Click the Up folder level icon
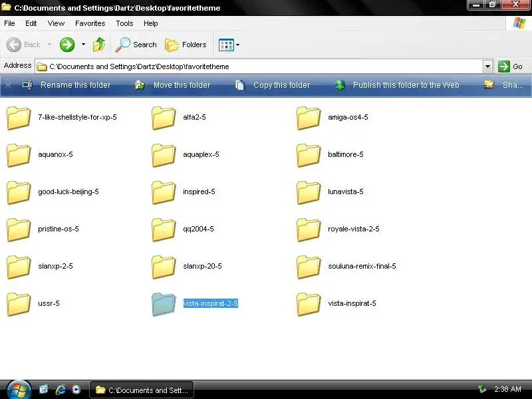The height and width of the screenshot is (399, 532). (99, 45)
